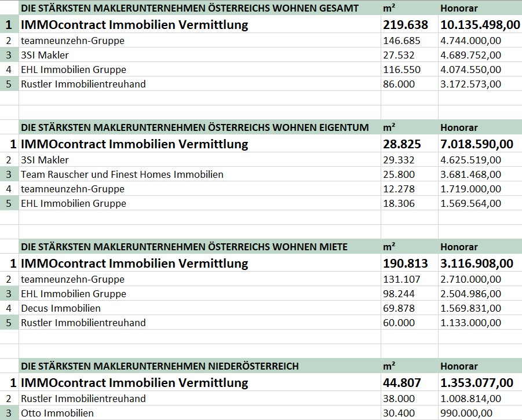Select the honorar 10.135.498,00 cell
Image resolution: width=522 pixels, height=420 pixels.
[x=480, y=24]
